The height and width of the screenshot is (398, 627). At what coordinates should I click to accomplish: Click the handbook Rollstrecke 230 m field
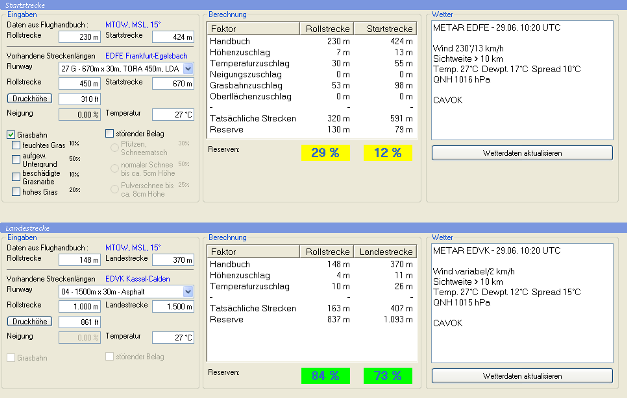pyautogui.click(x=80, y=37)
